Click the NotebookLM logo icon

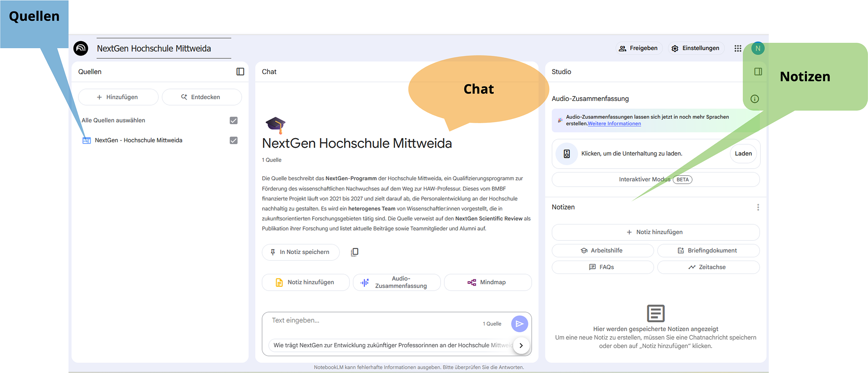[x=81, y=48]
